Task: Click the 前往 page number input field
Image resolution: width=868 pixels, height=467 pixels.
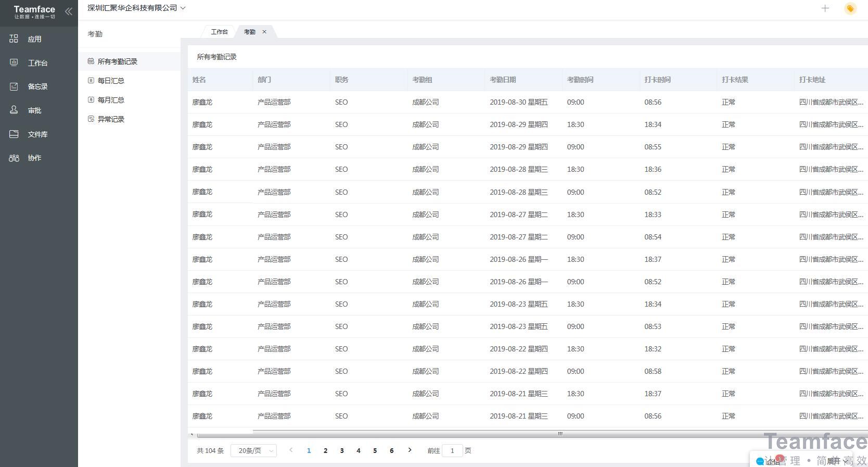Action: pyautogui.click(x=452, y=451)
